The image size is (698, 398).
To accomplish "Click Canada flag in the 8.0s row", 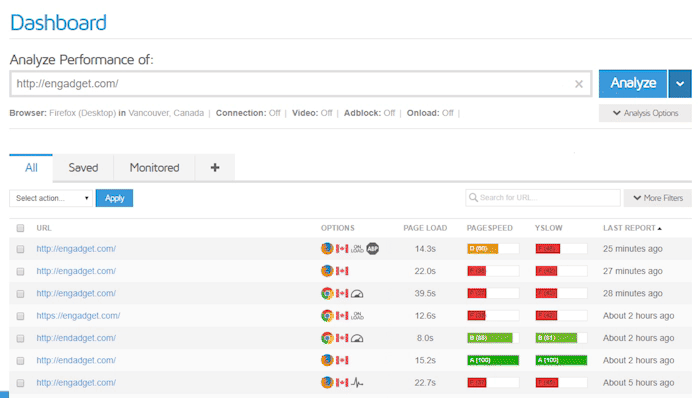I will click(x=342, y=338).
